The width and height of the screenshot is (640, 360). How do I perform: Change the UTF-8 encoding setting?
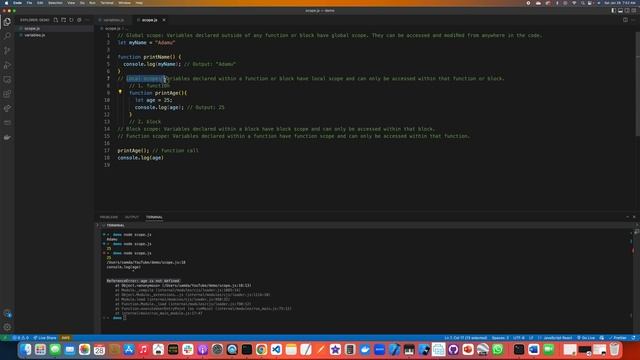(x=519, y=338)
